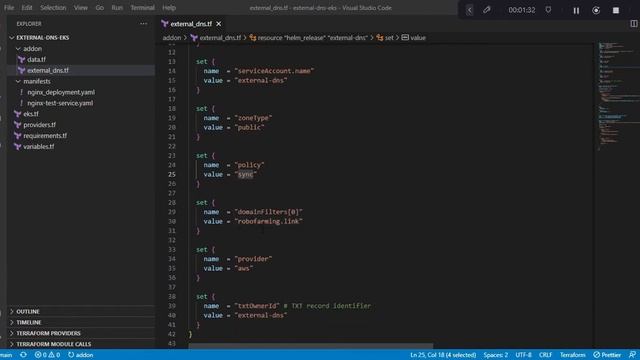Click the "txtOwnerId" string
The image size is (640, 360).
tap(257, 306)
